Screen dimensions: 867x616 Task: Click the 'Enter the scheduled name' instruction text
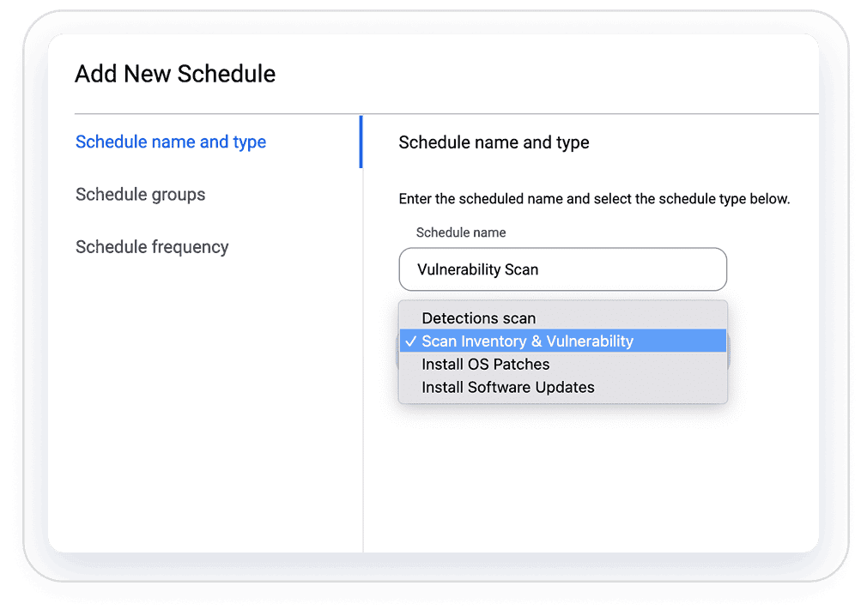click(x=594, y=199)
